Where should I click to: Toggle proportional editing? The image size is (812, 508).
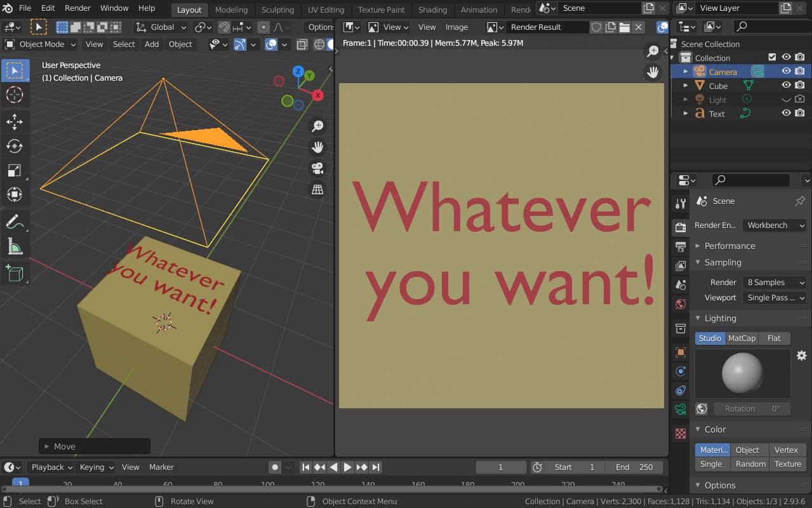click(x=263, y=27)
